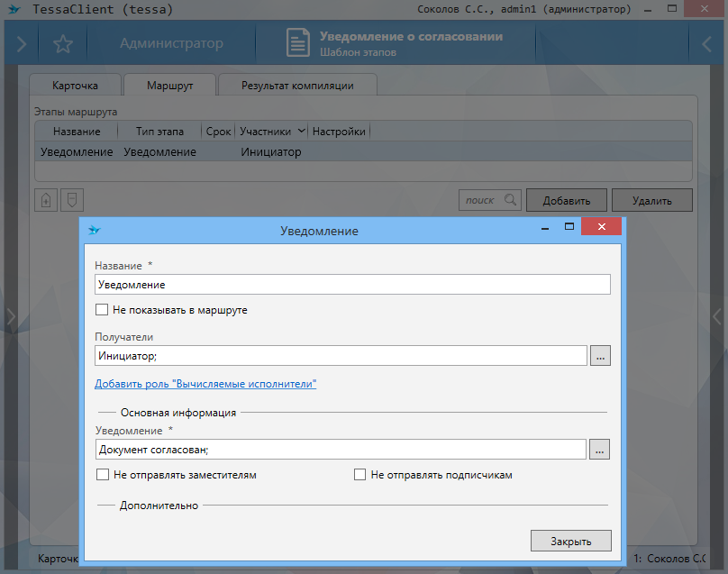
Task: Open the Результат компиляции tab
Action: click(296, 86)
